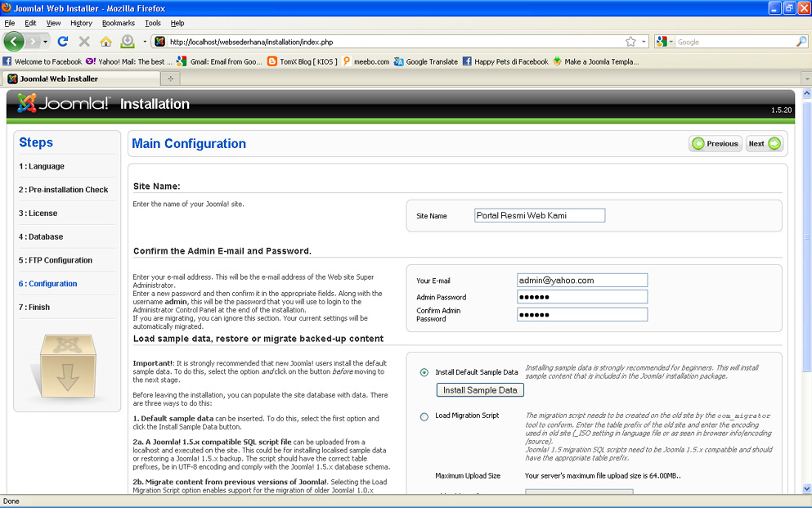Select the Joomla! Web Installer tab
812x508 pixels.
coord(81,79)
